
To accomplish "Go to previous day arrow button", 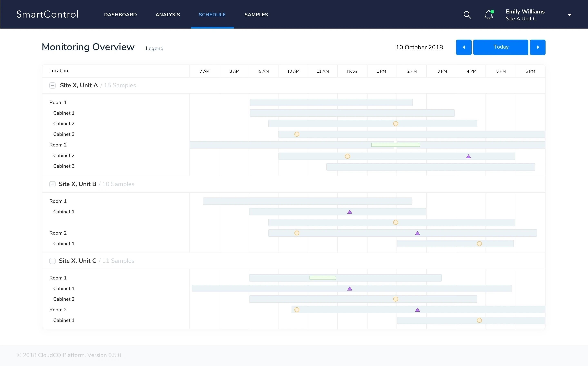I will click(463, 47).
